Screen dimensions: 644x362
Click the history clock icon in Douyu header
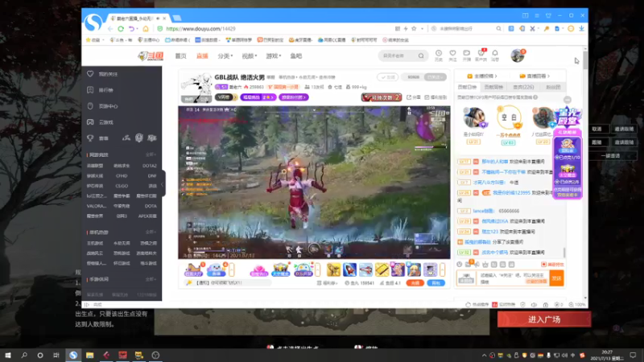pos(439,55)
